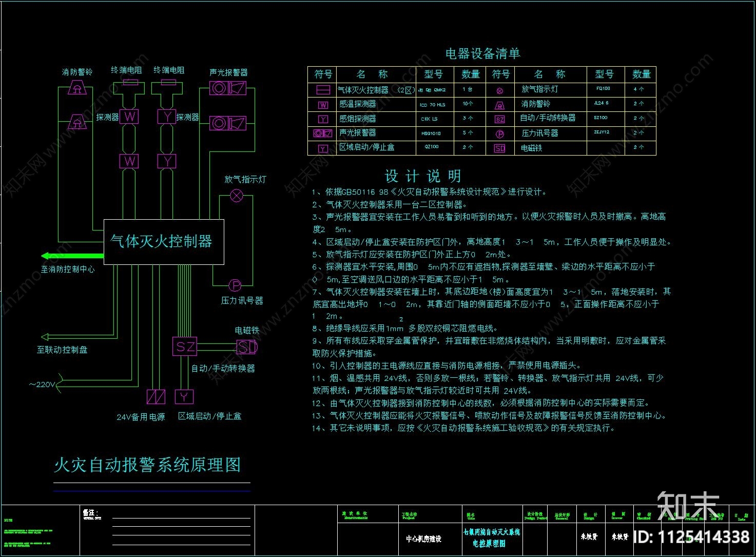Image resolution: width=756 pixels, height=557 pixels.
Task: Select the lower Y smoke detector symbol above the controller
Action: tap(167, 161)
